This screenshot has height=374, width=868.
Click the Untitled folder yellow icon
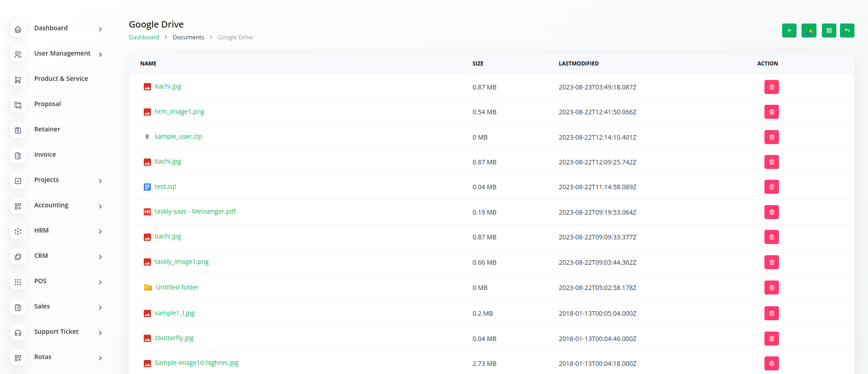148,287
